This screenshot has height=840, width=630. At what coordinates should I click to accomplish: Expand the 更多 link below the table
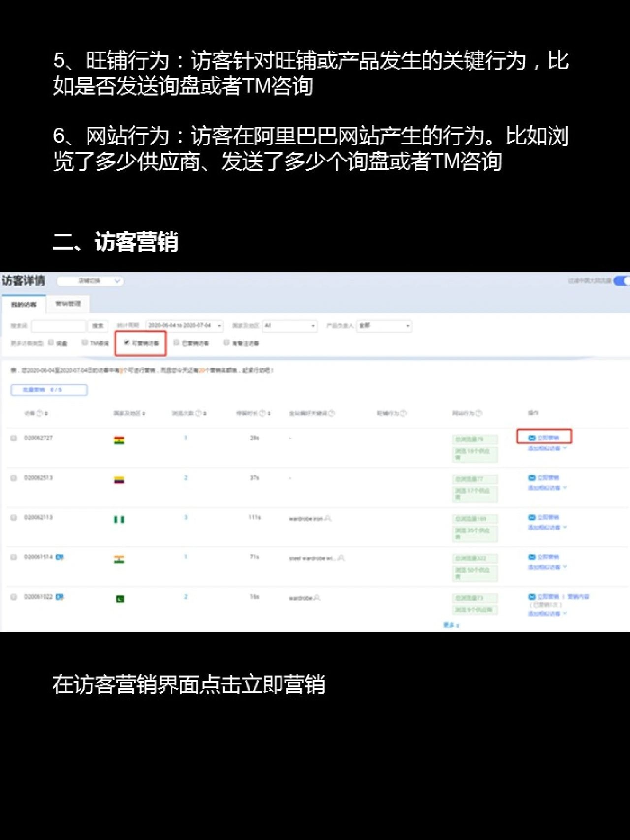(451, 625)
